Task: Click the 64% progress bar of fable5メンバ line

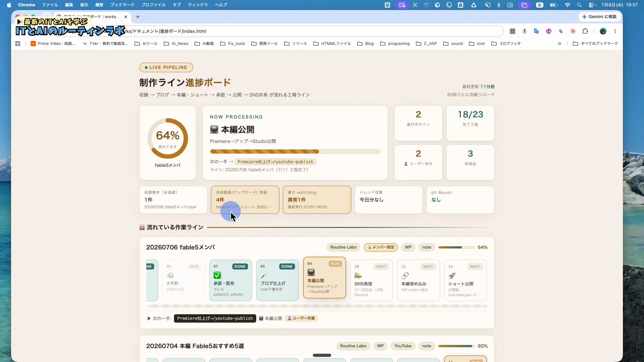Action: tap(457, 247)
